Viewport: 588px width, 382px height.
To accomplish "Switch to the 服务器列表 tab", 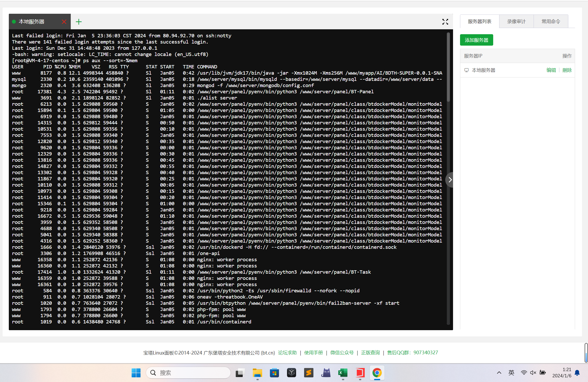I will (x=479, y=22).
